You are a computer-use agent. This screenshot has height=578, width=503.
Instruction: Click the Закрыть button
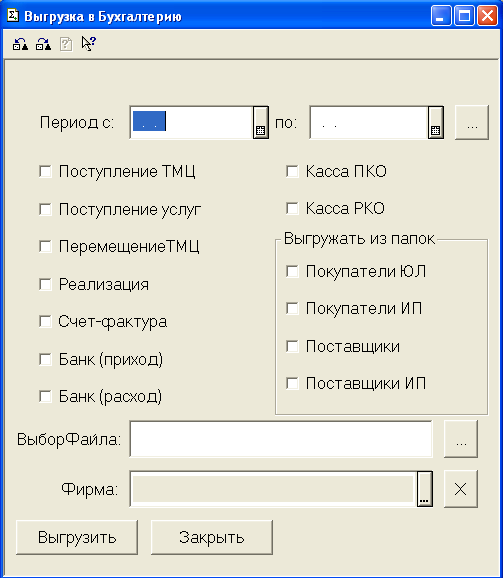(212, 537)
